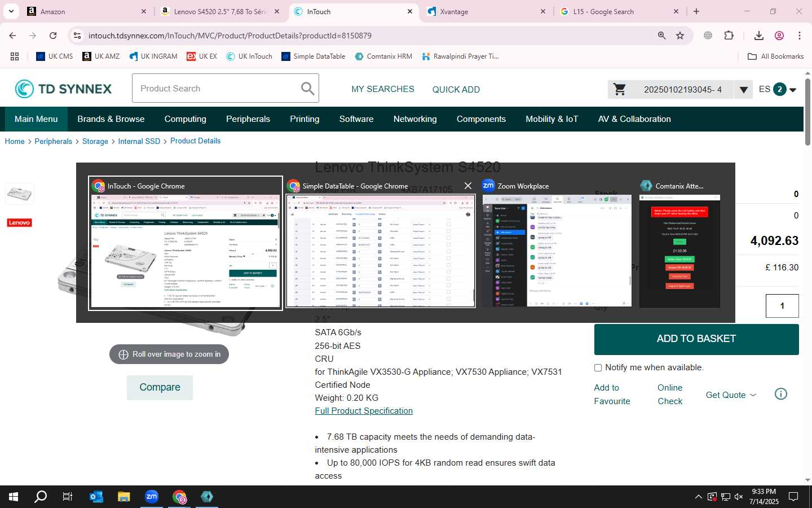
Task: Open the Full Product Specification link
Action: coord(364,411)
